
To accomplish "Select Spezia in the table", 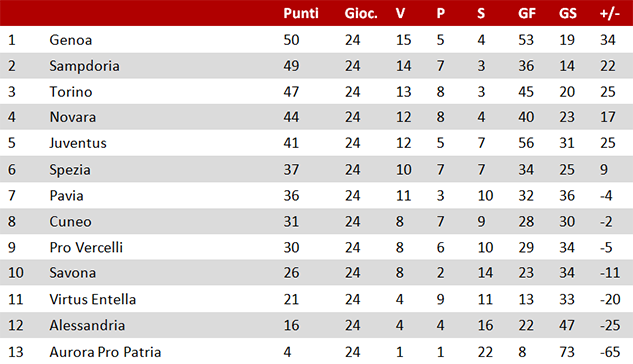I will click(x=70, y=169).
